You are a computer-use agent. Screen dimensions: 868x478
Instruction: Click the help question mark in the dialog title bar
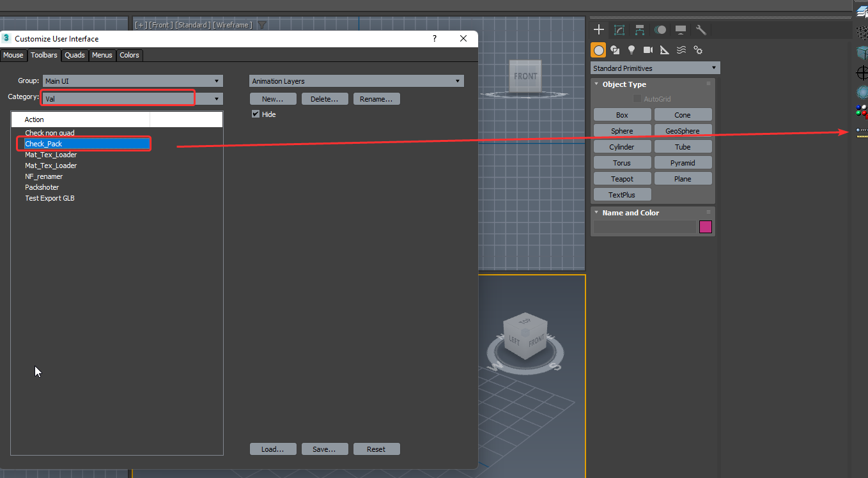(435, 38)
